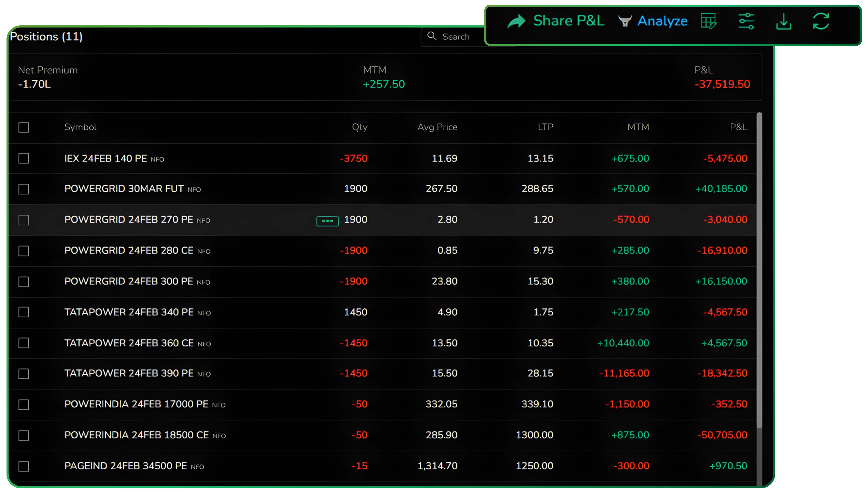
Task: Open the filter settings sliders icon
Action: pos(747,21)
